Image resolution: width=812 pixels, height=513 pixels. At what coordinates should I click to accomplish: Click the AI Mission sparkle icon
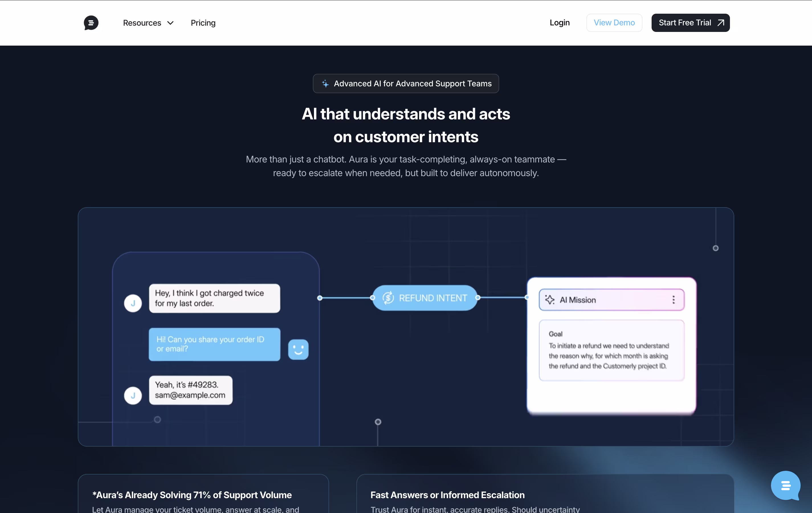[550, 300]
